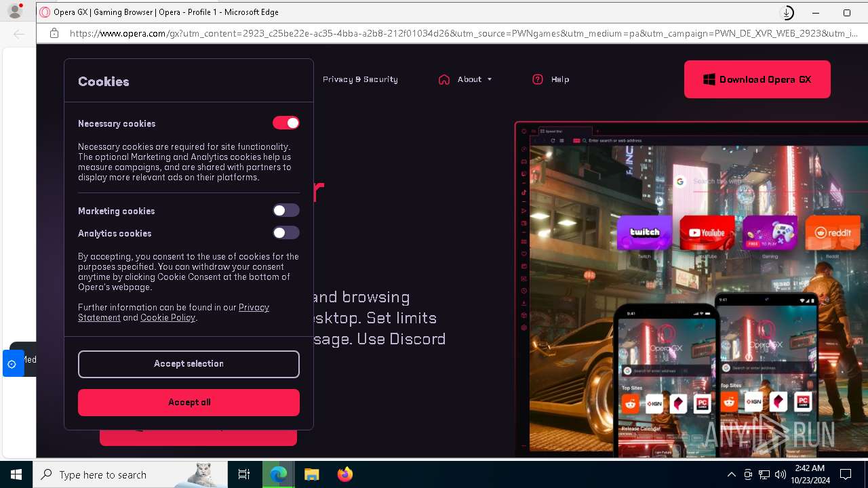This screenshot has height=488, width=868.
Task: Click the Windows Start button
Action: coord(16,474)
